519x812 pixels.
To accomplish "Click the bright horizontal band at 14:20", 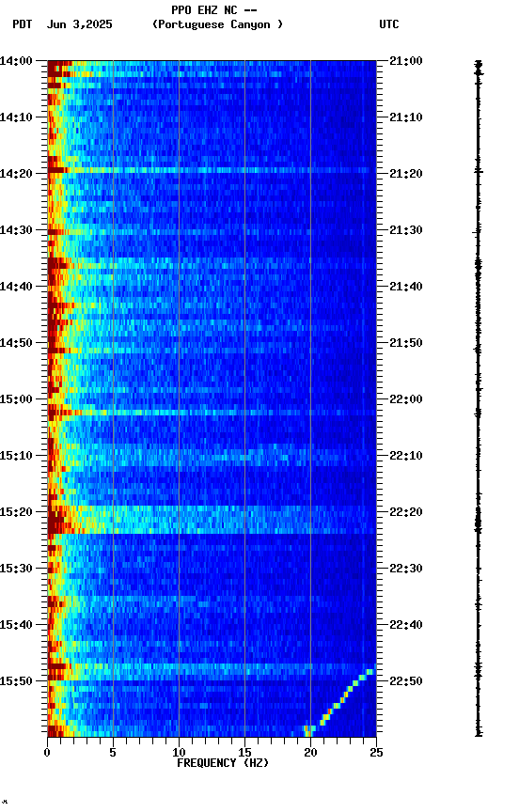I will click(x=212, y=170).
